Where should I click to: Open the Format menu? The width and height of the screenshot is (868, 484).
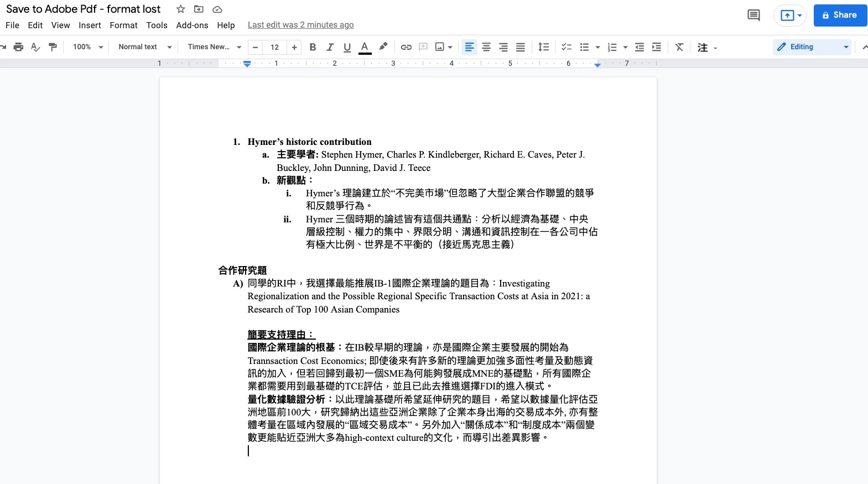click(x=123, y=25)
